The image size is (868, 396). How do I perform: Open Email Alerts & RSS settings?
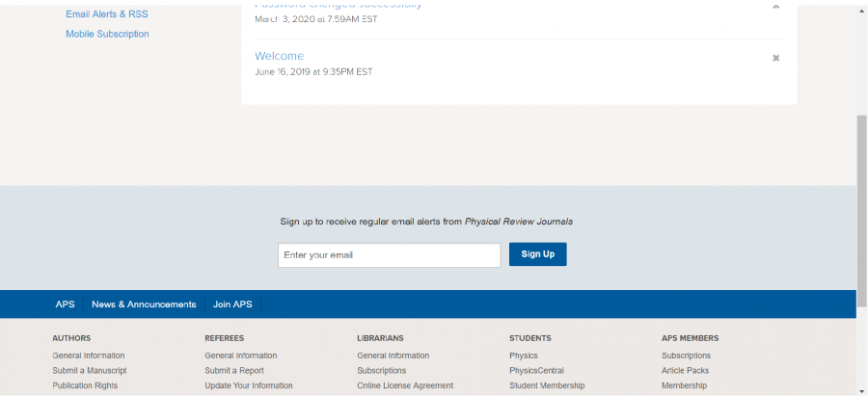107,14
